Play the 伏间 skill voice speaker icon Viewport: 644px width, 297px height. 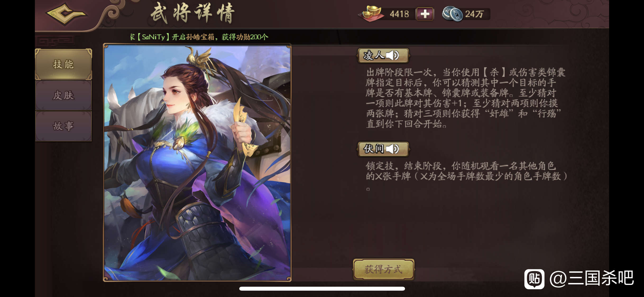pyautogui.click(x=392, y=149)
